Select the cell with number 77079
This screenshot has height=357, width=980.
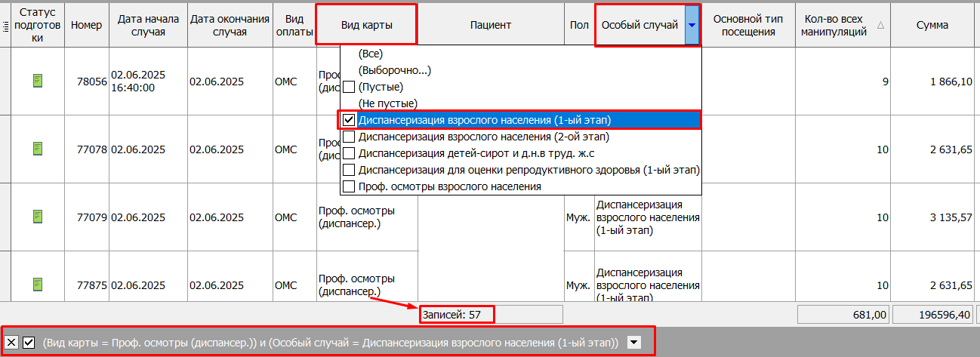coord(86,217)
